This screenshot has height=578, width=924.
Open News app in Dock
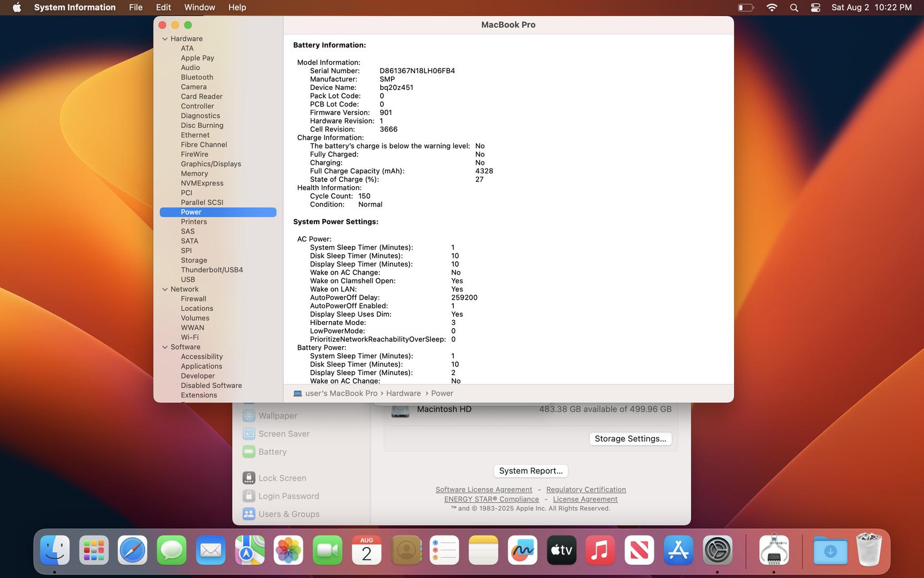[x=640, y=550]
